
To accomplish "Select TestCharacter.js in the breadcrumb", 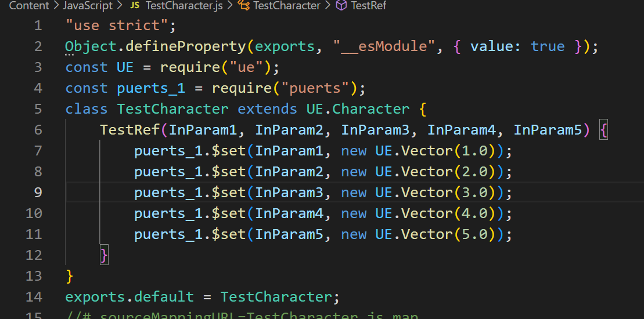I will point(184,6).
